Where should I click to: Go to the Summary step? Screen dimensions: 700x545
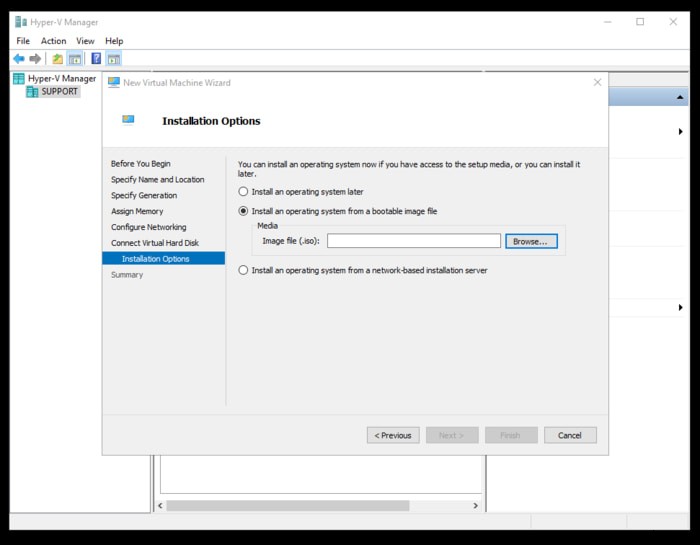[127, 275]
